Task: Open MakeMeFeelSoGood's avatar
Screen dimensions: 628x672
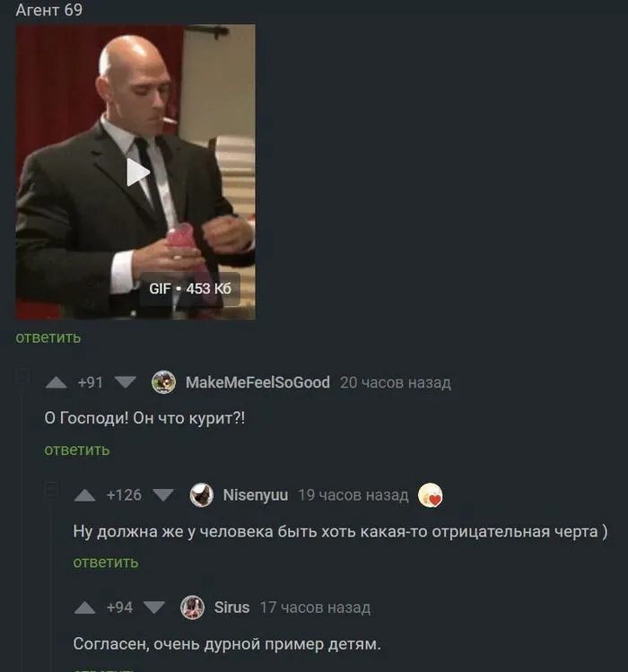Action: (x=164, y=382)
